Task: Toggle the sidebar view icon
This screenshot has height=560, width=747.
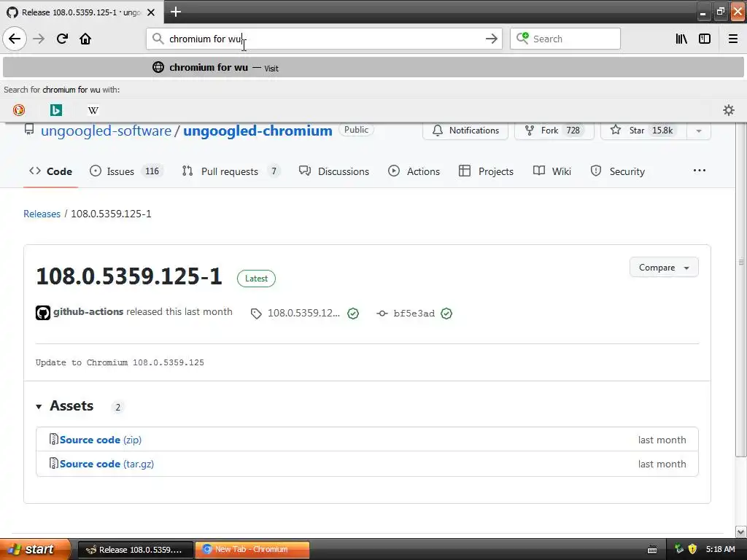Action: tap(705, 39)
